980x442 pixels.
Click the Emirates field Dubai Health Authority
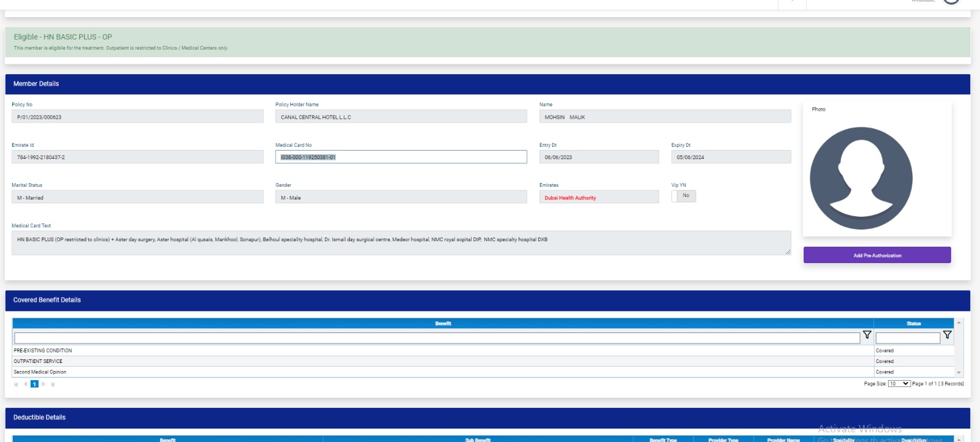coord(599,197)
